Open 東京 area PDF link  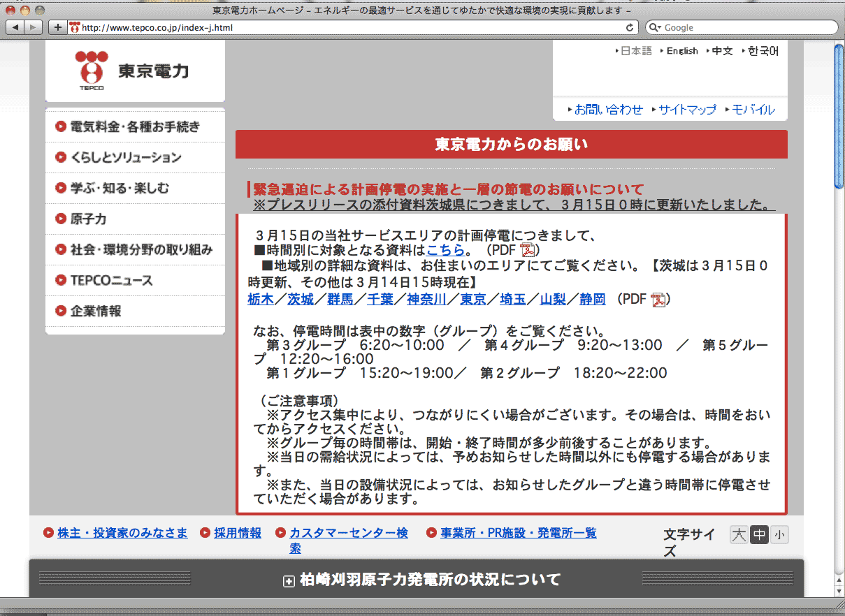pyautogui.click(x=473, y=299)
